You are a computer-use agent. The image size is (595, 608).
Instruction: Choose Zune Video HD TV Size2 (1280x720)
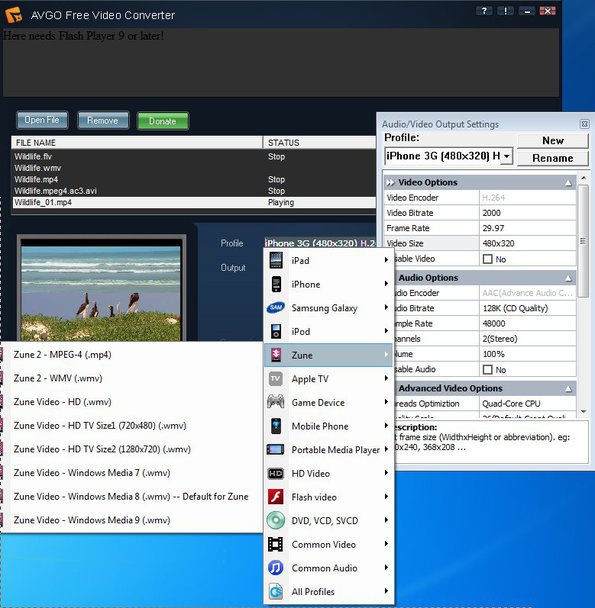pyautogui.click(x=132, y=449)
